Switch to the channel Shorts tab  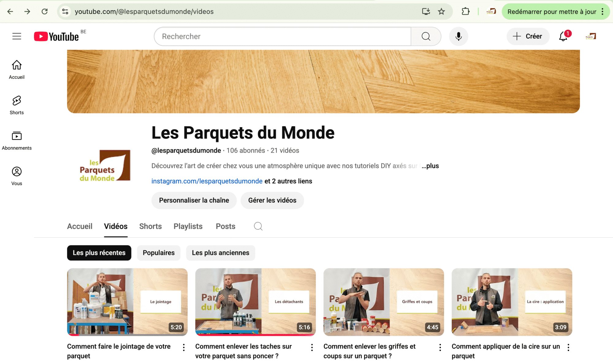pos(150,226)
